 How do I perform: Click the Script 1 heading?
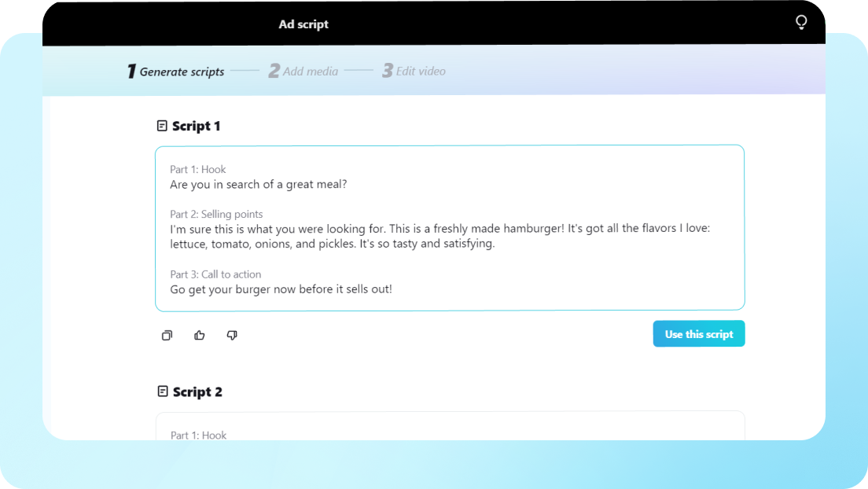point(196,126)
